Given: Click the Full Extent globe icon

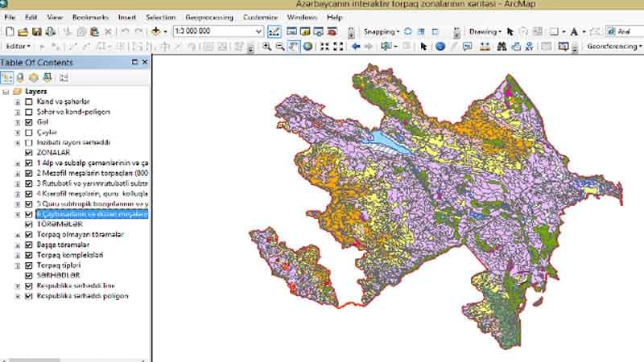Looking at the screenshot, I should [x=308, y=47].
